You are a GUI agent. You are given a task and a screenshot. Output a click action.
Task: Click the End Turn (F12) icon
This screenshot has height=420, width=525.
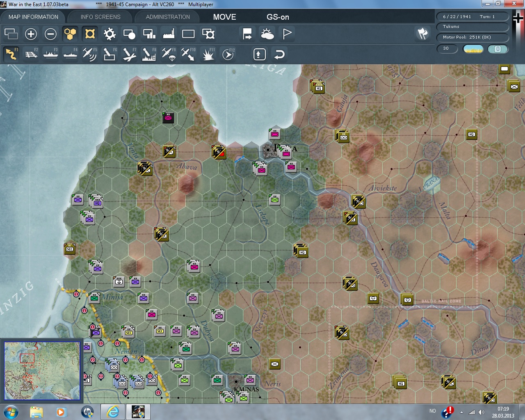click(228, 54)
